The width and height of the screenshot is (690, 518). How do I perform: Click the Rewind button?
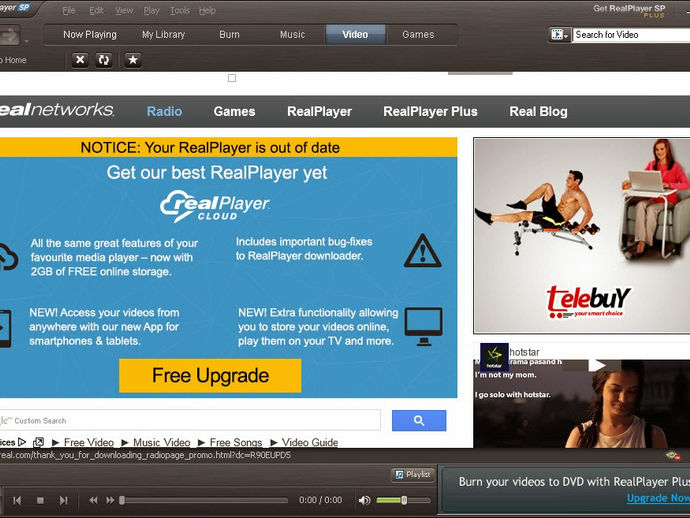tap(93, 500)
